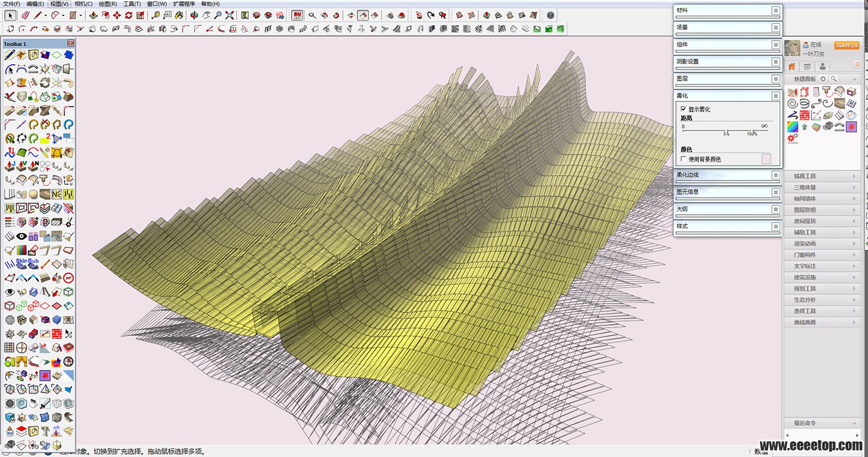Expand the 场景 tray panel
The width and height of the screenshot is (868, 457).
click(728, 27)
